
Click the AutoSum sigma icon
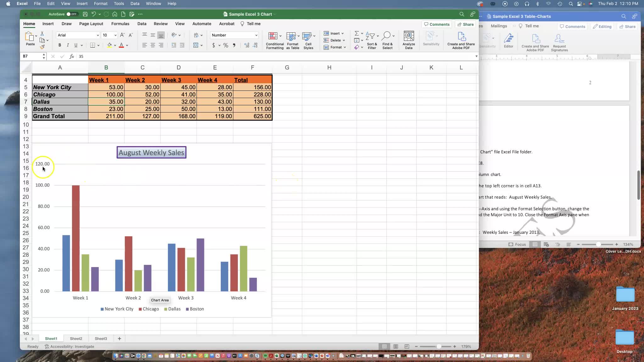point(357,33)
